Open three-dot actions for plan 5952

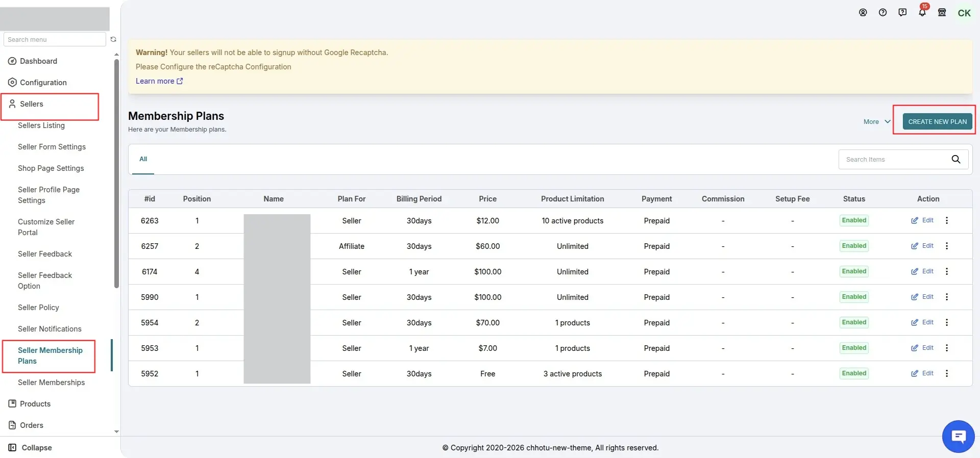[x=947, y=373]
